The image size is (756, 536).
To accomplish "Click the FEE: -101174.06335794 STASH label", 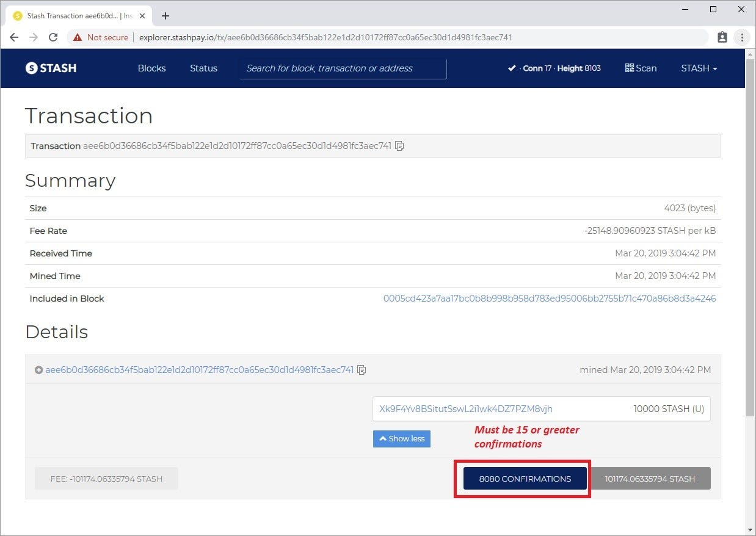I will (x=106, y=479).
